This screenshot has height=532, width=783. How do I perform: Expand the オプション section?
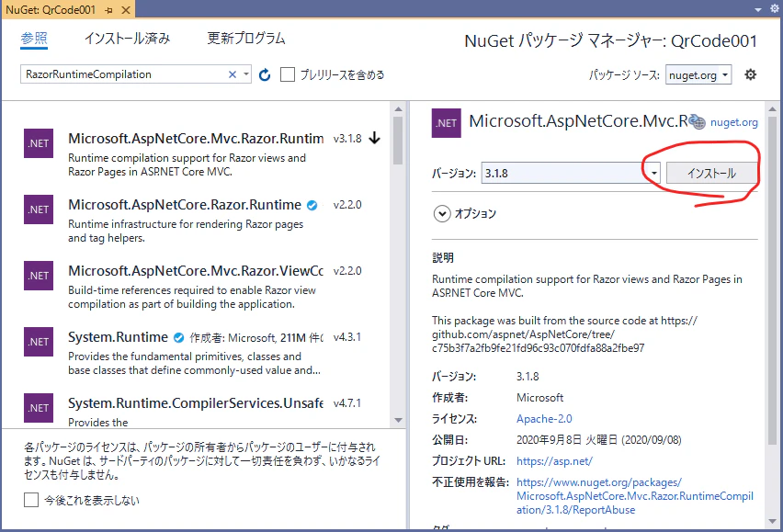pyautogui.click(x=442, y=213)
